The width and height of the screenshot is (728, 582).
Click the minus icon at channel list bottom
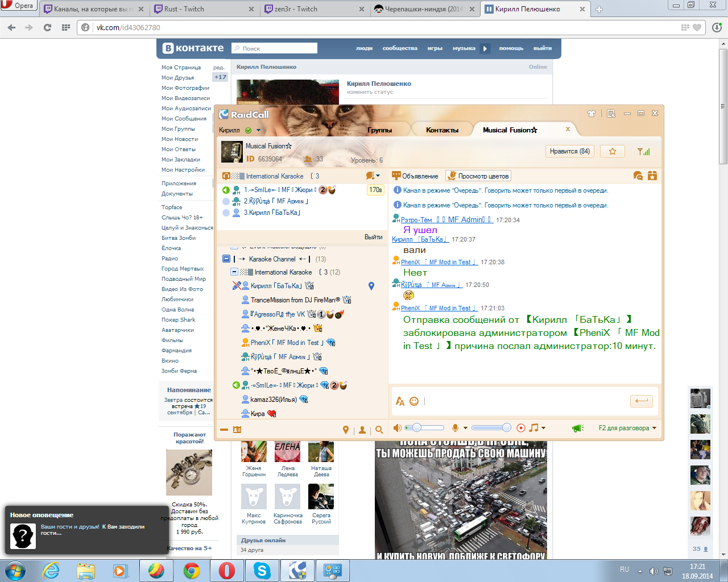[224, 430]
